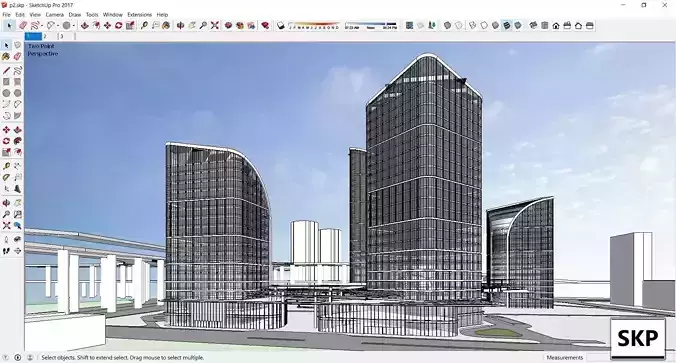Viewport: 676px width, 363px height.
Task: Enable Monochrome face style
Action: 518,26
